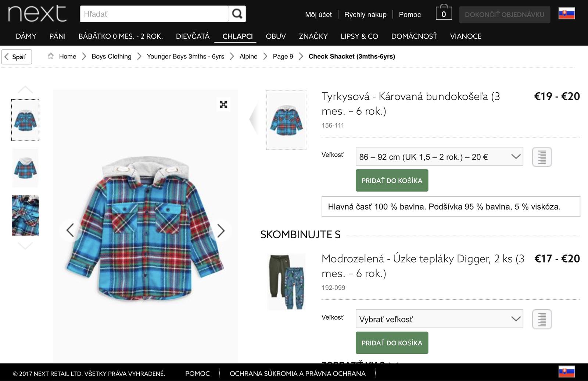Viewport: 588px width, 381px height.
Task: Open the CHLAPCI menu tab
Action: click(x=237, y=36)
